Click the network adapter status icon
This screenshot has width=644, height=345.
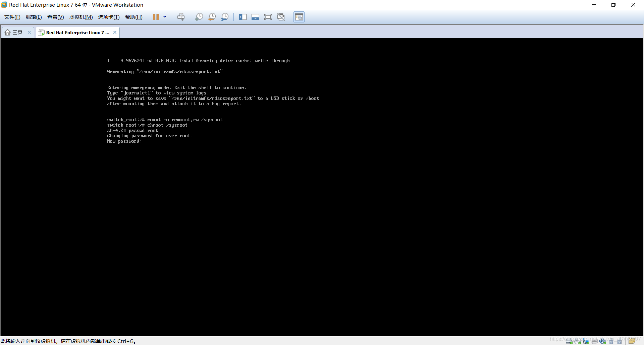(586, 341)
